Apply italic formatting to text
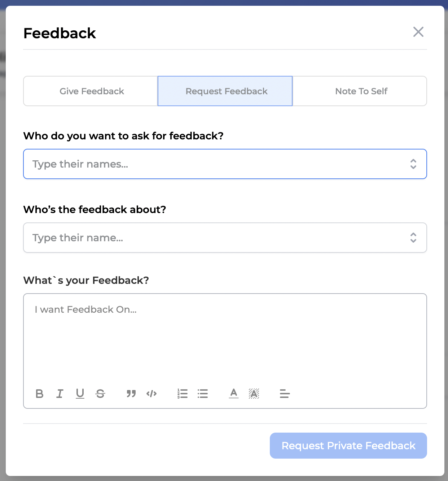This screenshot has width=448, height=481. point(60,394)
